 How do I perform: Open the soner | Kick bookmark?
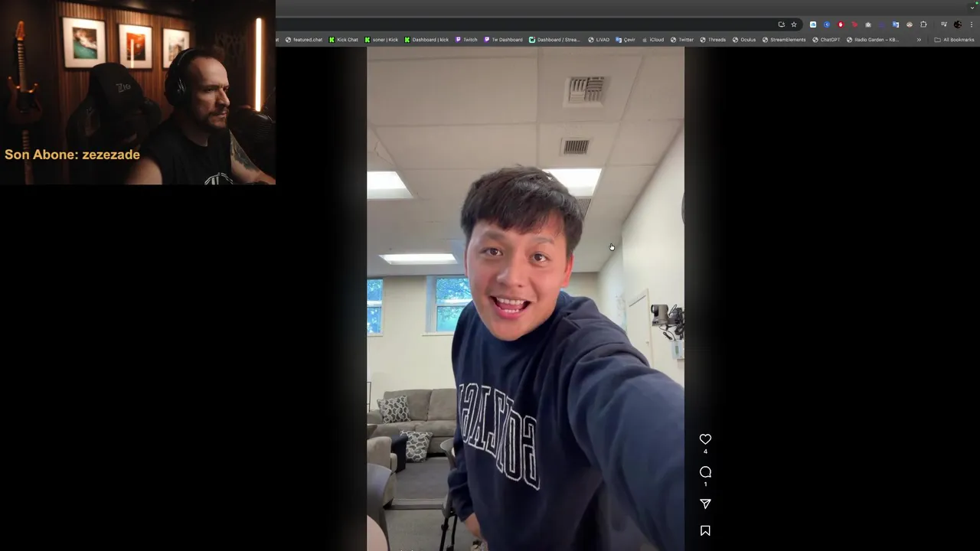coord(381,40)
